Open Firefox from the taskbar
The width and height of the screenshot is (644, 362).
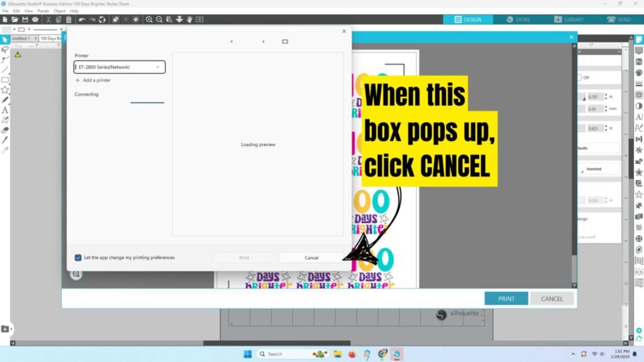coord(352,354)
